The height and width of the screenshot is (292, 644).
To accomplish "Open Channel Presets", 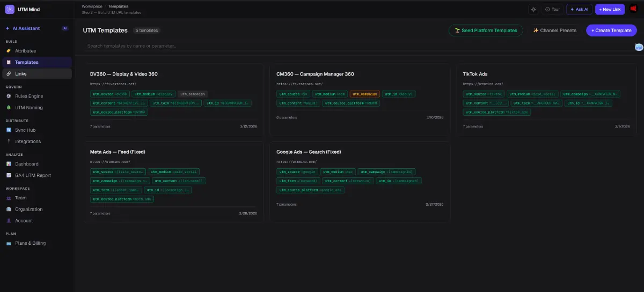I will click(554, 31).
